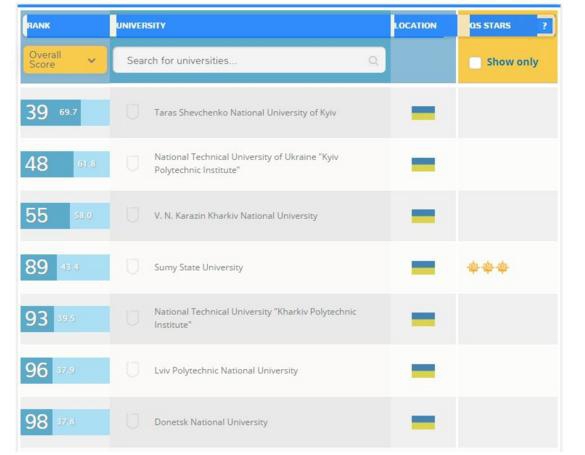The width and height of the screenshot is (585, 455).
Task: Open Taras Shevchenko National University of Kyiv
Action: tap(245, 113)
